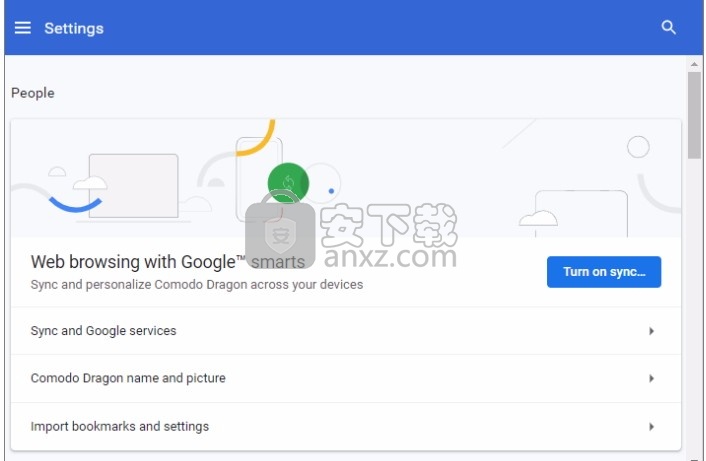Click the scrollbar up arrow
Screen dimensions: 706x461
694,64
